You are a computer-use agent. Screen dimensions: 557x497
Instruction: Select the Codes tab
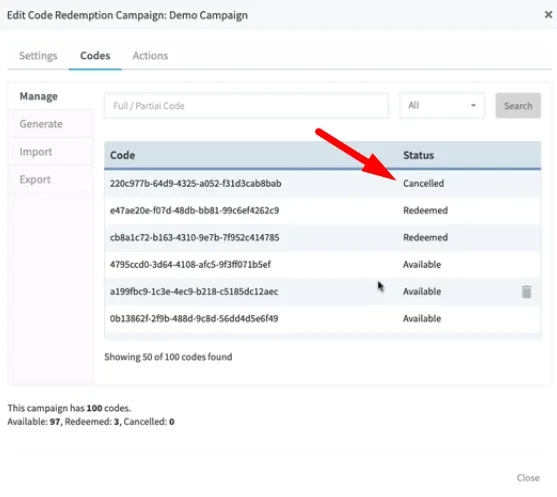[95, 56]
